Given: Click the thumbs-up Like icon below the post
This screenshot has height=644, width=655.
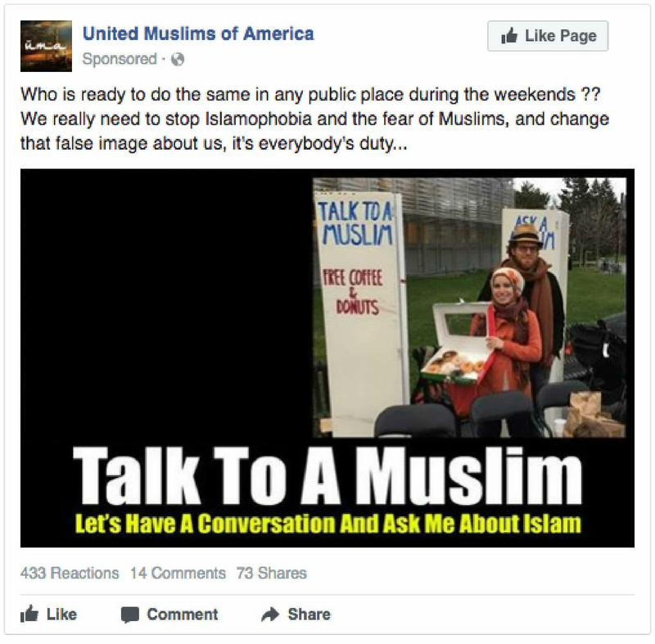Looking at the screenshot, I should [29, 614].
